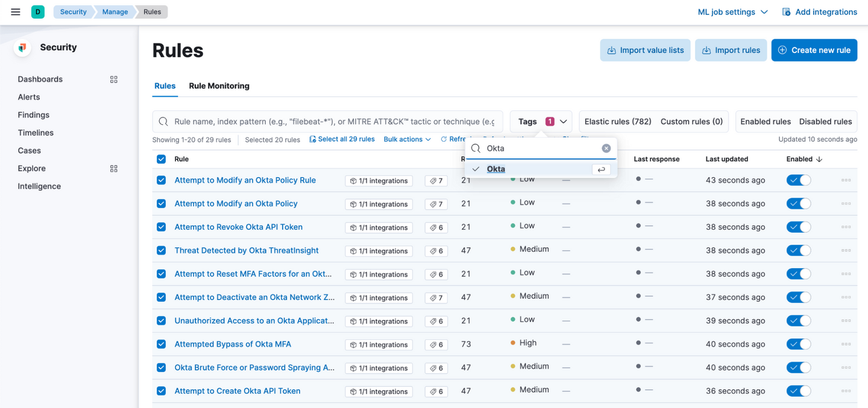Disable Attempt to Create Okta API Token rule
868x408 pixels.
click(798, 391)
